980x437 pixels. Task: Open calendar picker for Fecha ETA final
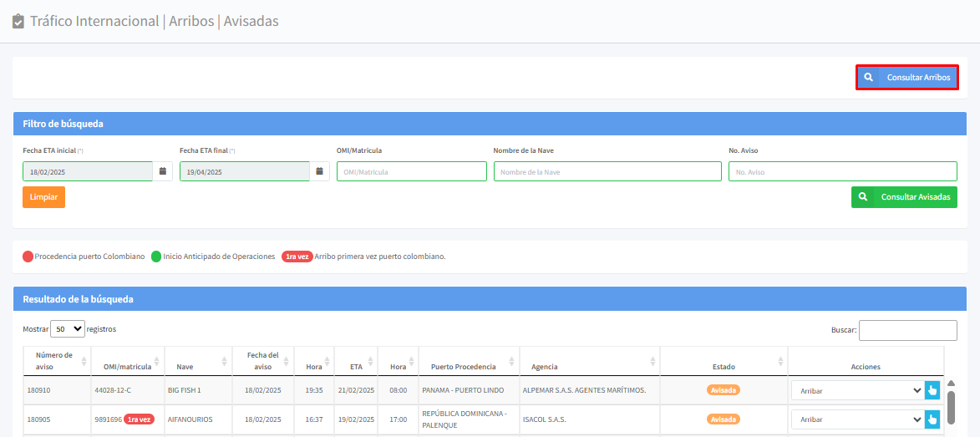click(319, 171)
